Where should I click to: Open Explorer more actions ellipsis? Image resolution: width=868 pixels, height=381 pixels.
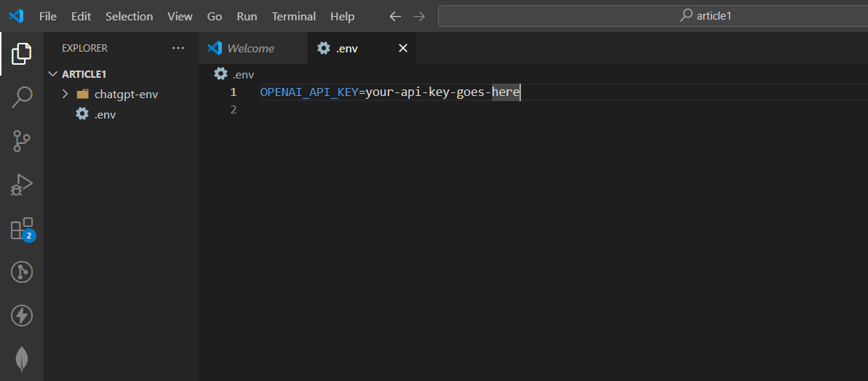178,48
